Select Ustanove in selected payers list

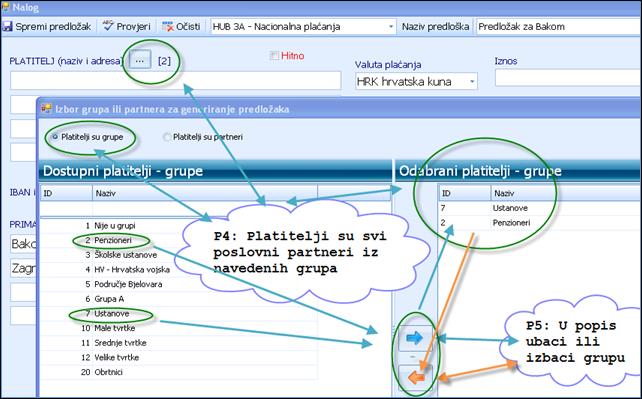[x=540, y=208]
